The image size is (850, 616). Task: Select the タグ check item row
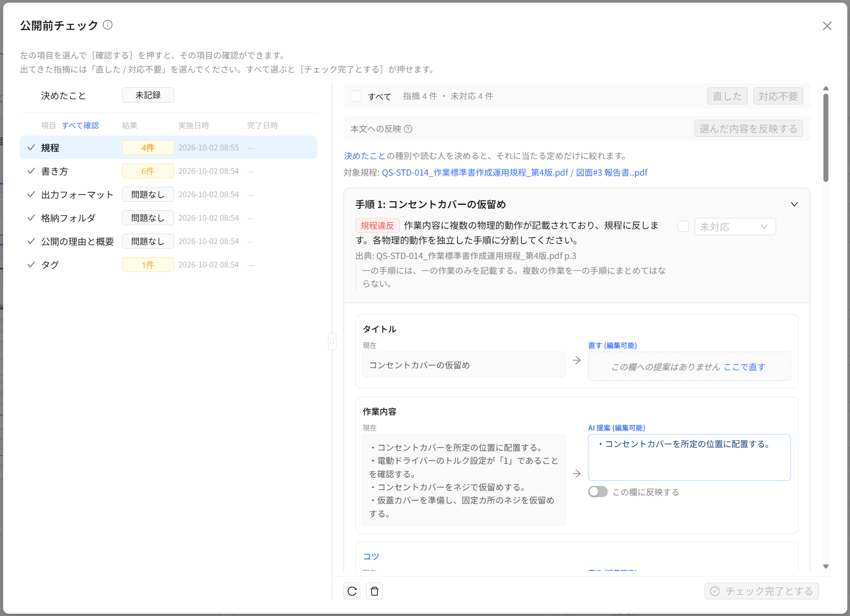point(168,265)
